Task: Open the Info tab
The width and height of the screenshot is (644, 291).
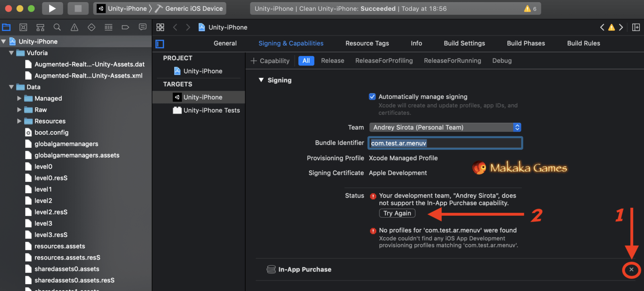Action: 416,43
